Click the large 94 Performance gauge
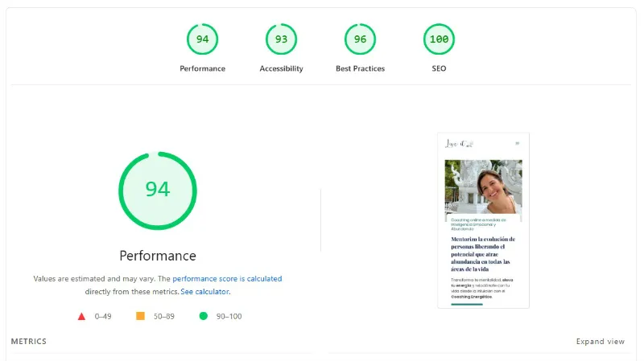The width and height of the screenshot is (644, 361). click(x=158, y=191)
